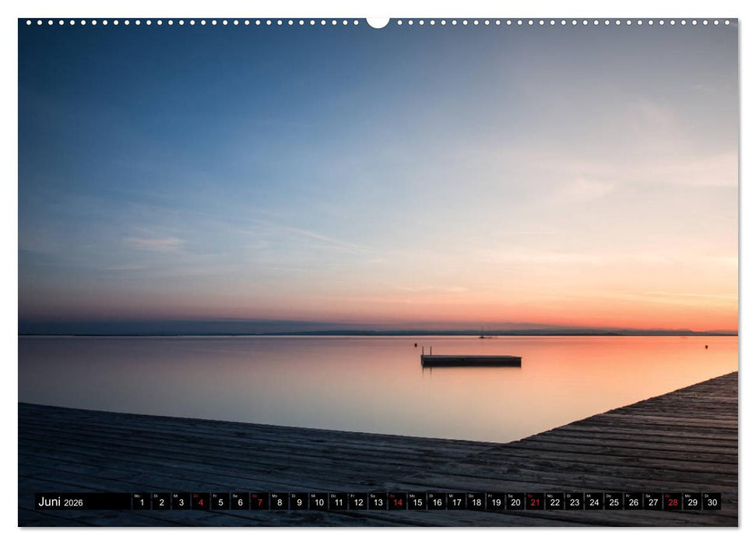Click the red Sunday date 7

pyautogui.click(x=258, y=503)
